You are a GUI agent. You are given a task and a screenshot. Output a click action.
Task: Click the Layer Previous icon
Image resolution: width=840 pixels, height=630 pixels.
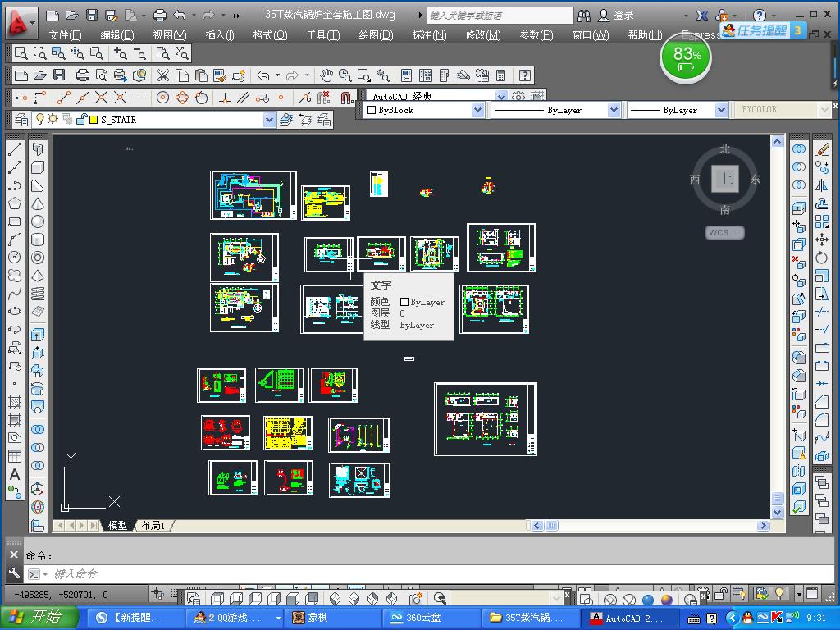pyautogui.click(x=305, y=120)
